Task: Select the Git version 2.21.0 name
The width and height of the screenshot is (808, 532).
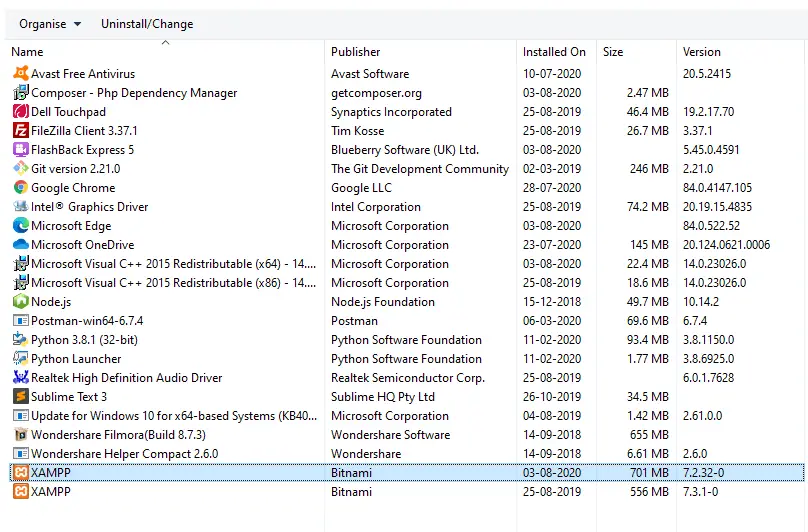Action: pyautogui.click(x=75, y=169)
